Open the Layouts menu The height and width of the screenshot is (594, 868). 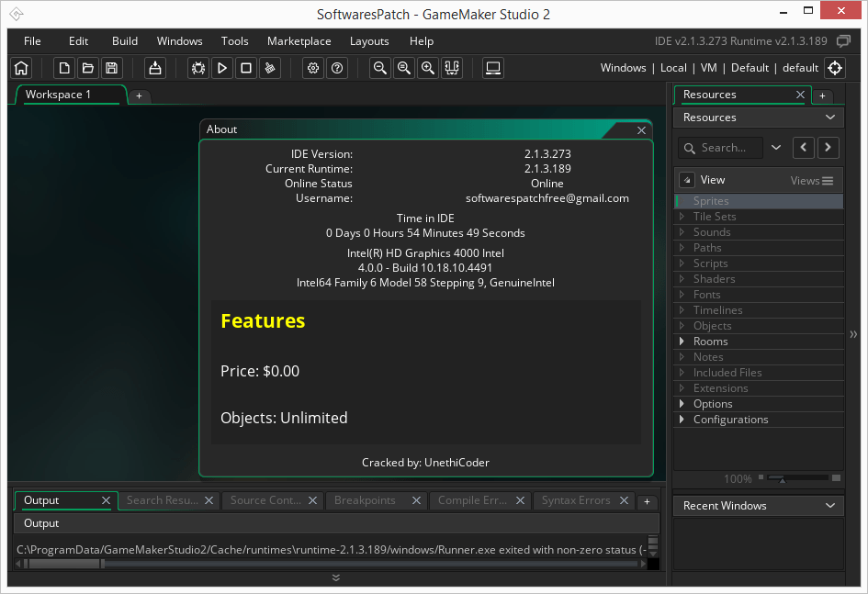pos(369,41)
